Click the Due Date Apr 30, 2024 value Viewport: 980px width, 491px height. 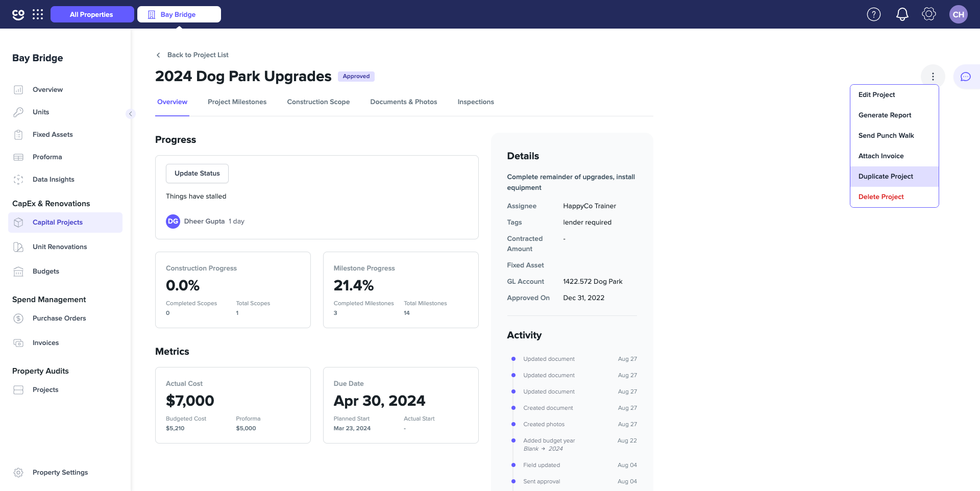pos(379,401)
